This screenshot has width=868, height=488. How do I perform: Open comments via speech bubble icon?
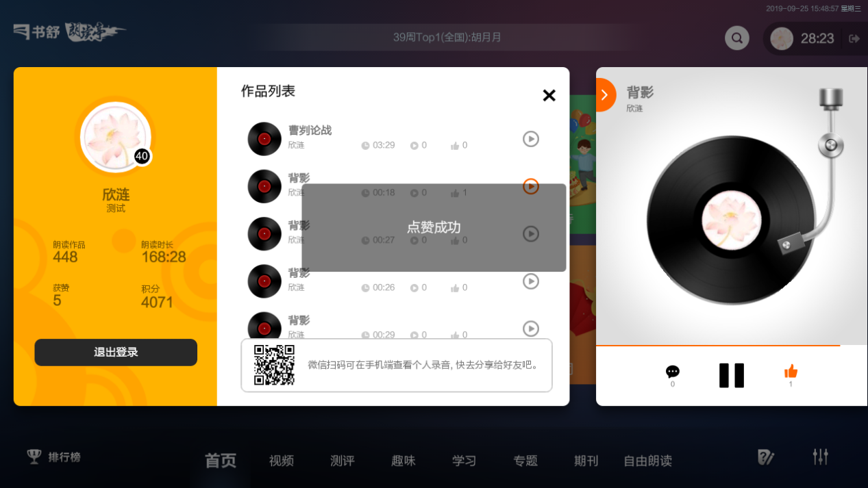(x=673, y=372)
